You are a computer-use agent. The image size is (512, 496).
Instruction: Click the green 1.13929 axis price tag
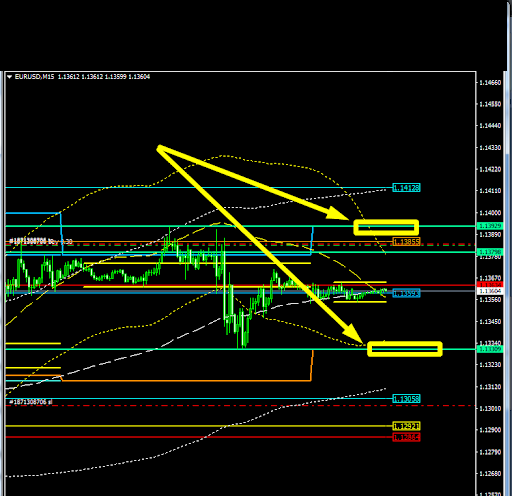pos(490,226)
